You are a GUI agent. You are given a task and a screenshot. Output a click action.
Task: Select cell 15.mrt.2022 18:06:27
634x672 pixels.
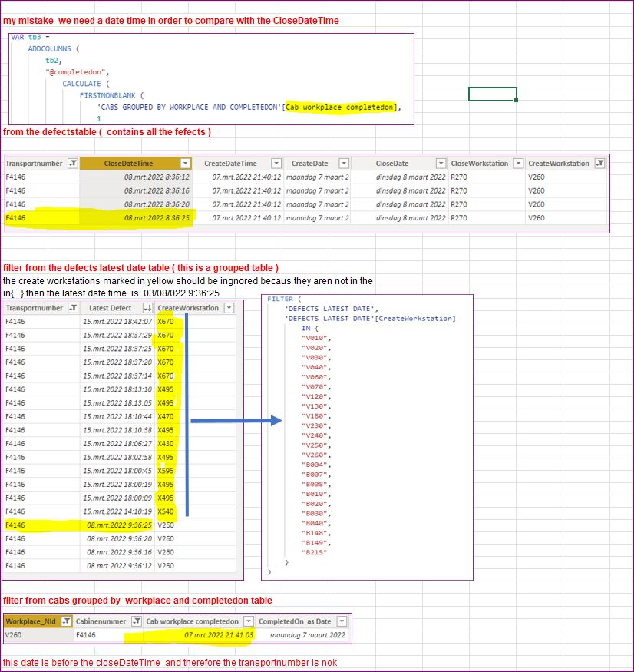(x=117, y=444)
